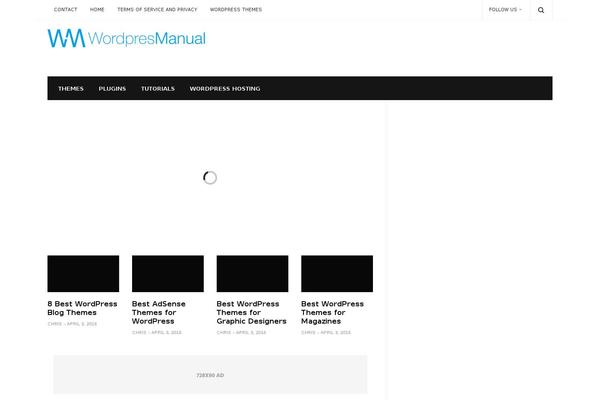Read Best AdSense Themes for WordPress article
Screen dimensions: 600x400
click(158, 312)
